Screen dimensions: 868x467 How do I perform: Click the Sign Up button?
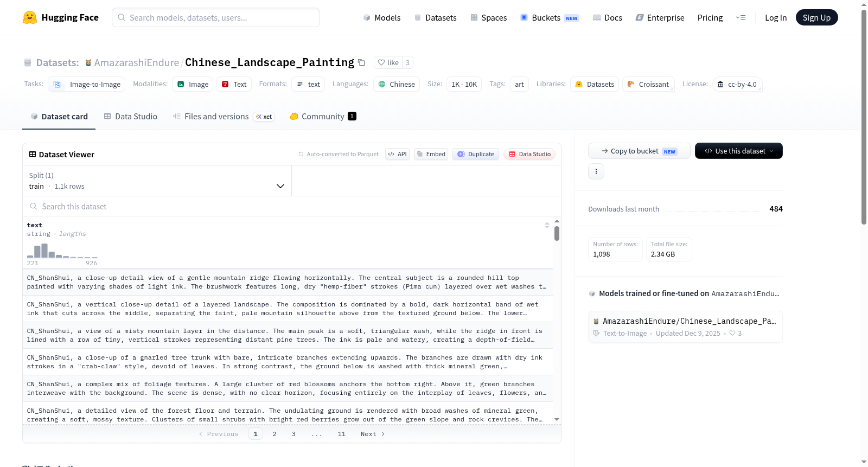pyautogui.click(x=816, y=17)
